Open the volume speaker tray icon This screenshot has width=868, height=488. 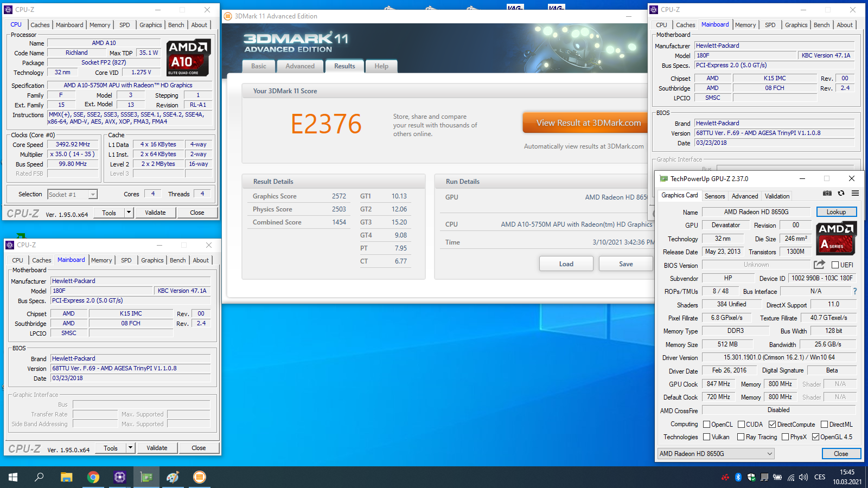pos(803,477)
